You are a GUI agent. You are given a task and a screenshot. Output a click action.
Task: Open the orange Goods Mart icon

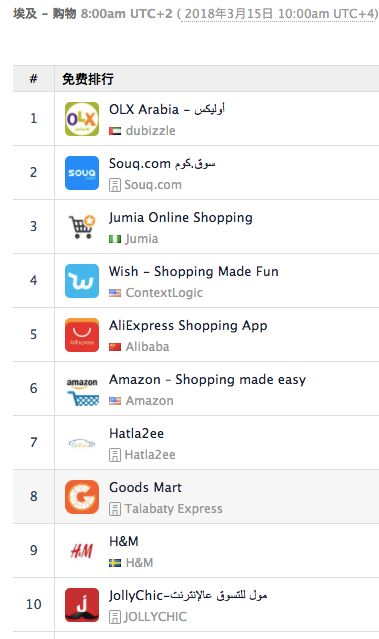click(x=82, y=497)
